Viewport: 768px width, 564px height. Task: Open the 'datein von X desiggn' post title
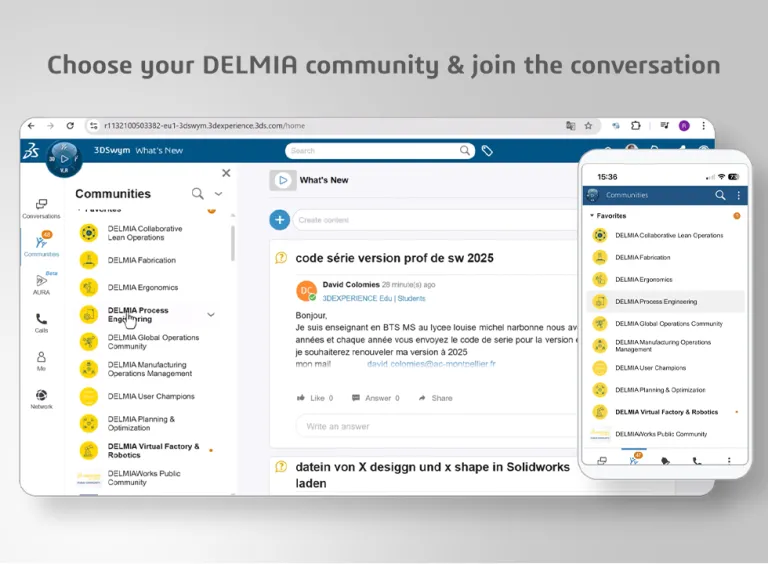pyautogui.click(x=432, y=475)
